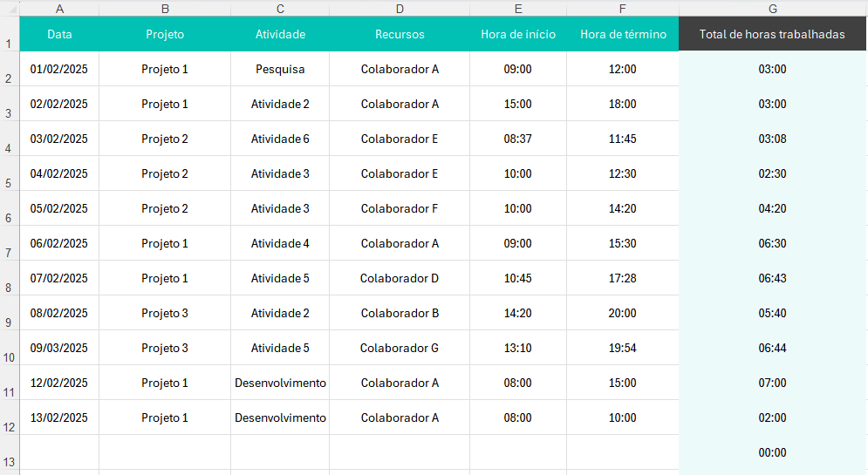Viewport: 868px width, 475px height.
Task: Select column D header
Action: coord(400,9)
